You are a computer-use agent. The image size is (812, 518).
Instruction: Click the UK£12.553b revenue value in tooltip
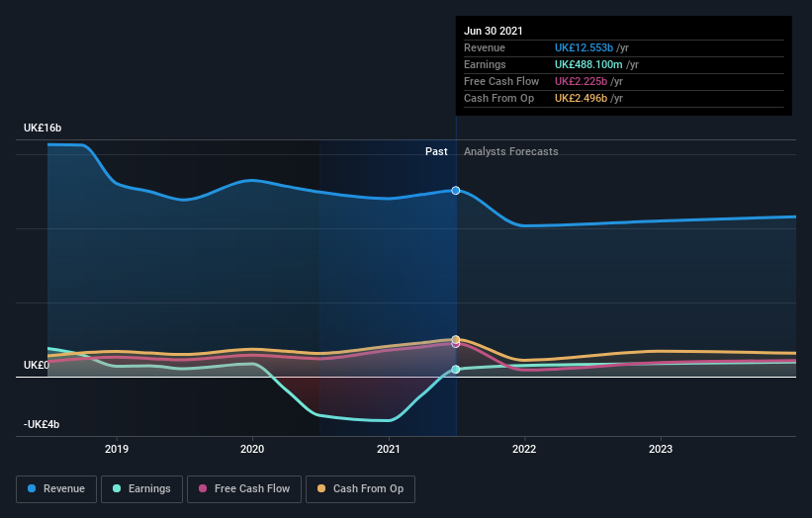click(x=584, y=47)
